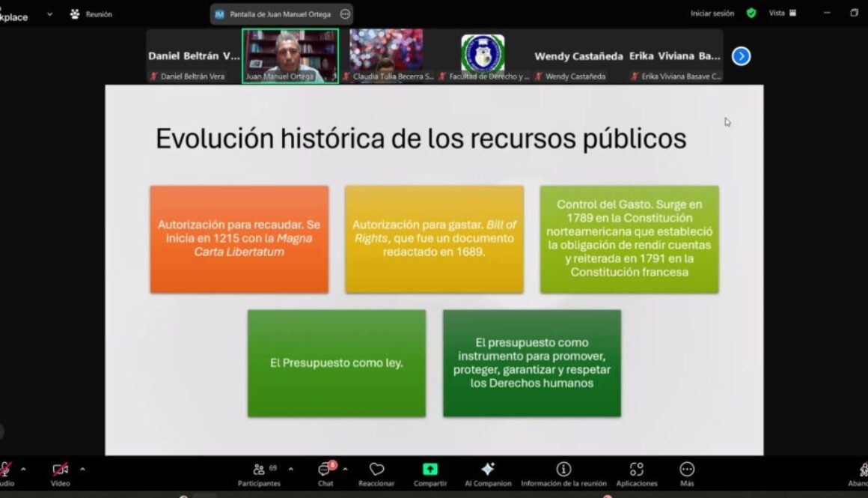The image size is (868, 498).
Task: Open the Vista layout menu
Action: click(x=782, y=13)
